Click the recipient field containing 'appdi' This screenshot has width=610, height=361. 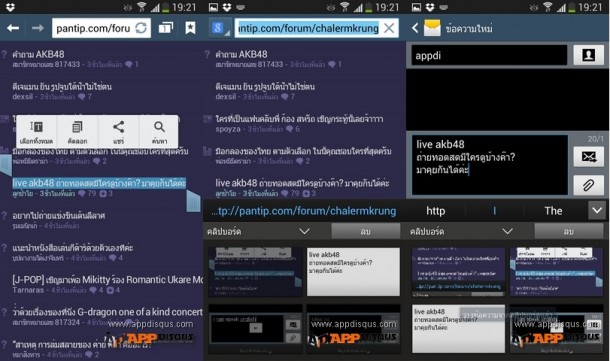tap(489, 55)
